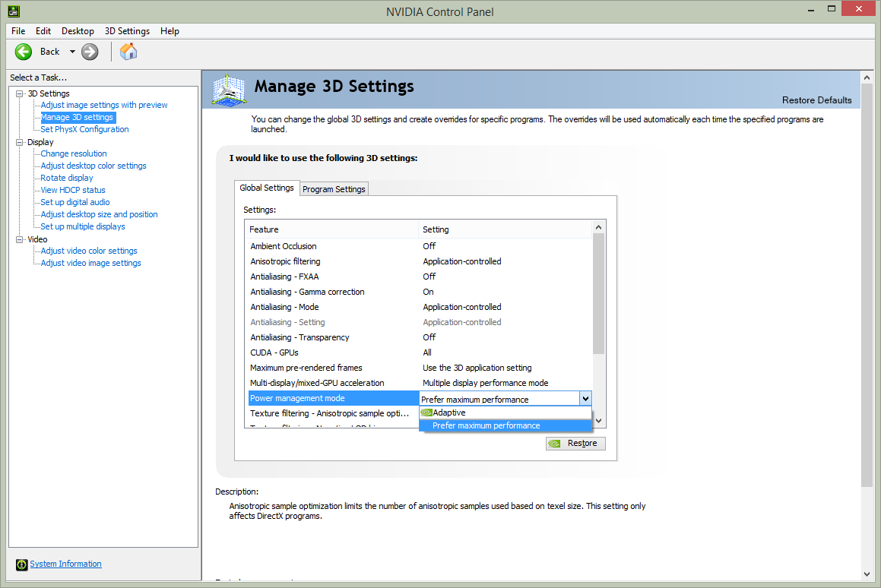This screenshot has height=588, width=881.
Task: Switch to the Program Settings tab
Action: [334, 189]
